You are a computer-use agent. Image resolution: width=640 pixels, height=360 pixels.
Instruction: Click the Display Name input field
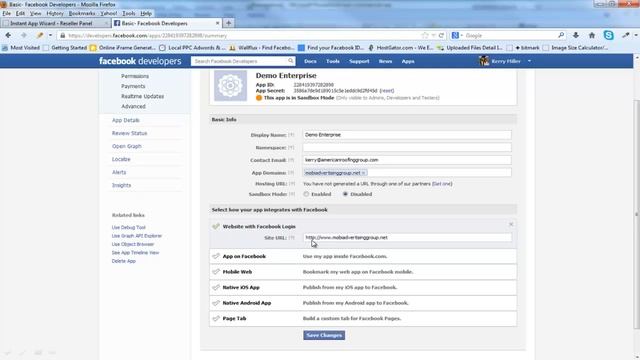click(407, 135)
